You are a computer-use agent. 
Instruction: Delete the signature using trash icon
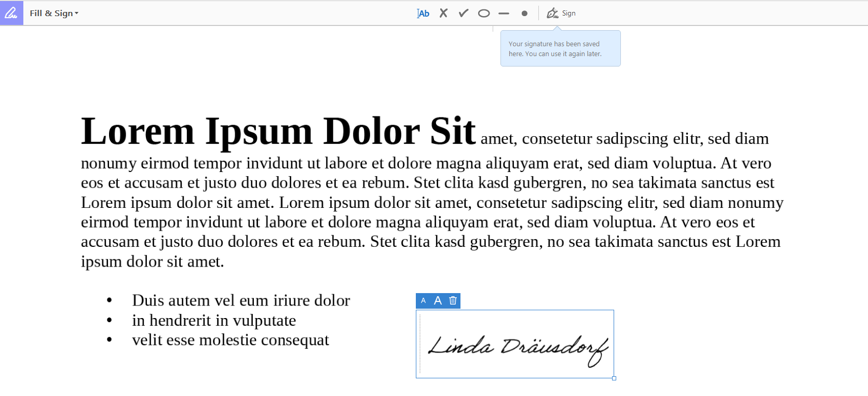tap(453, 300)
